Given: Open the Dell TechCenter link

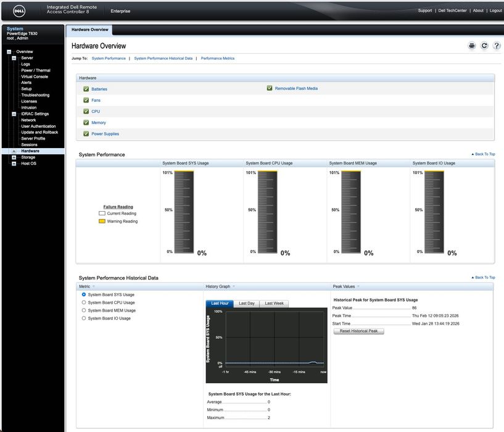Looking at the screenshot, I should pos(452,10).
